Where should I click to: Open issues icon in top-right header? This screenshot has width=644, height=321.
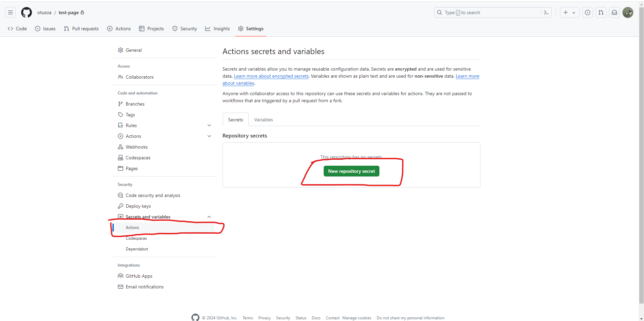pos(587,12)
